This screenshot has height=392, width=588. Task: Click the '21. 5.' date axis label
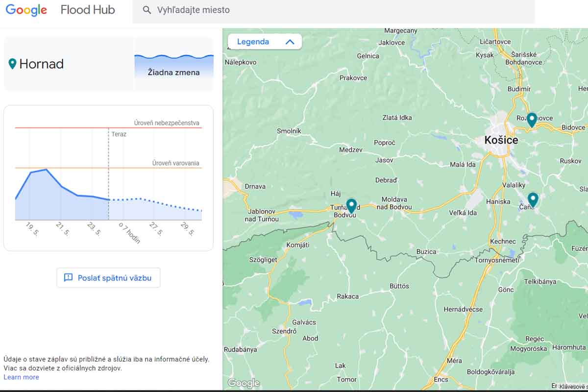pyautogui.click(x=64, y=229)
